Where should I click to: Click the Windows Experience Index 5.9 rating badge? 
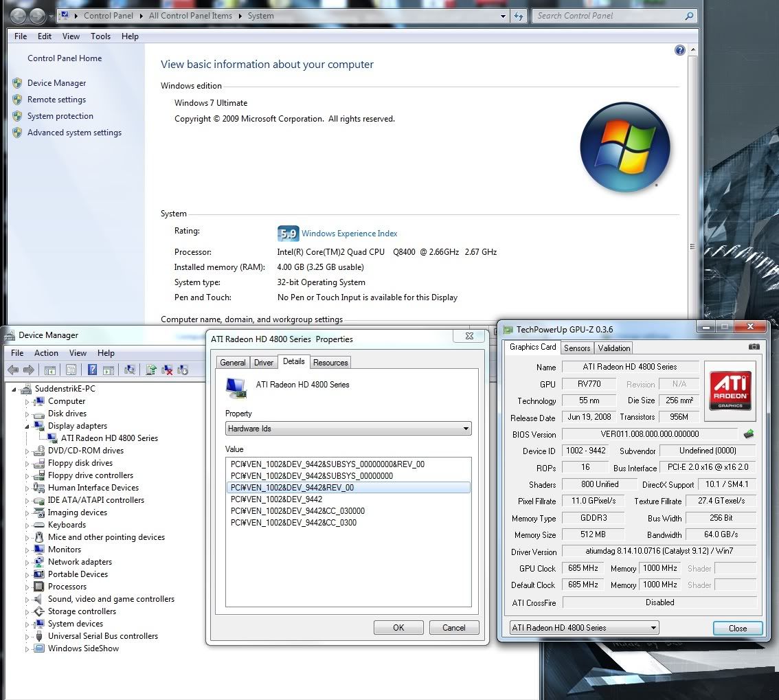(x=288, y=234)
